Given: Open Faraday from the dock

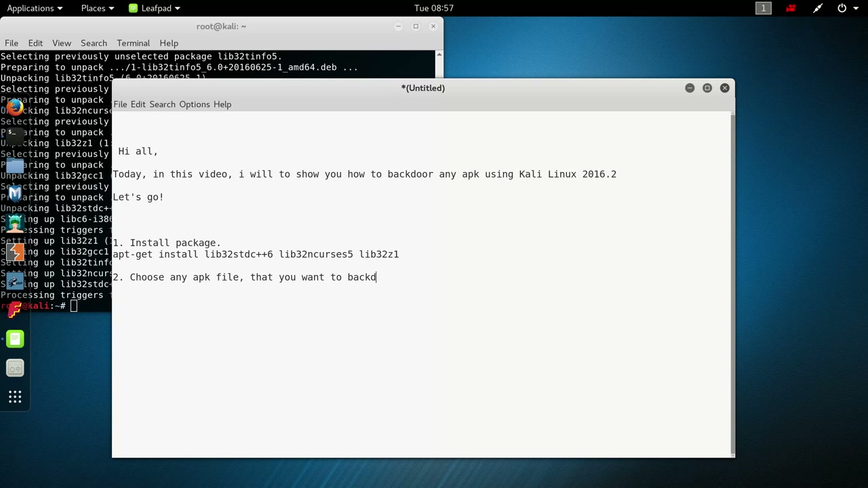Looking at the screenshot, I should [15, 310].
